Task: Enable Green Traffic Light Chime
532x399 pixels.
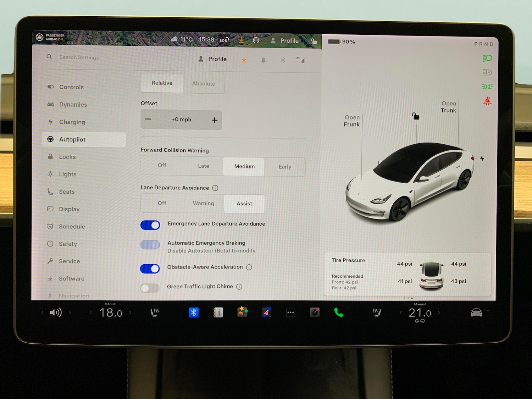Action: [150, 288]
